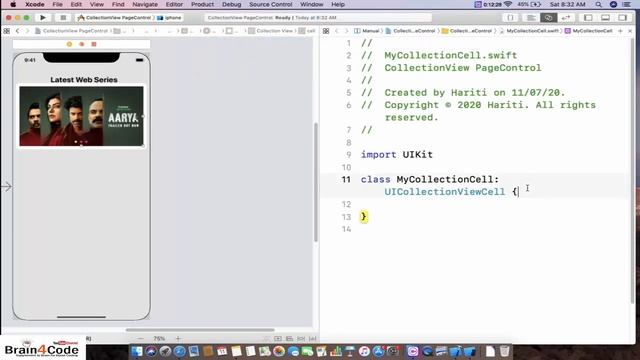Open the Source Control menu
This screenshot has height=360, width=640.
271,4
